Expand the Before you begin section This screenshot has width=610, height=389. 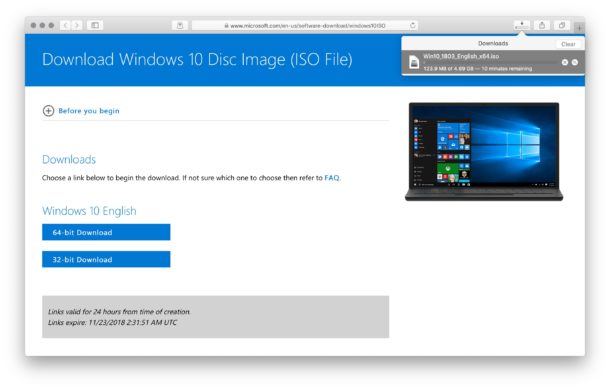click(81, 111)
